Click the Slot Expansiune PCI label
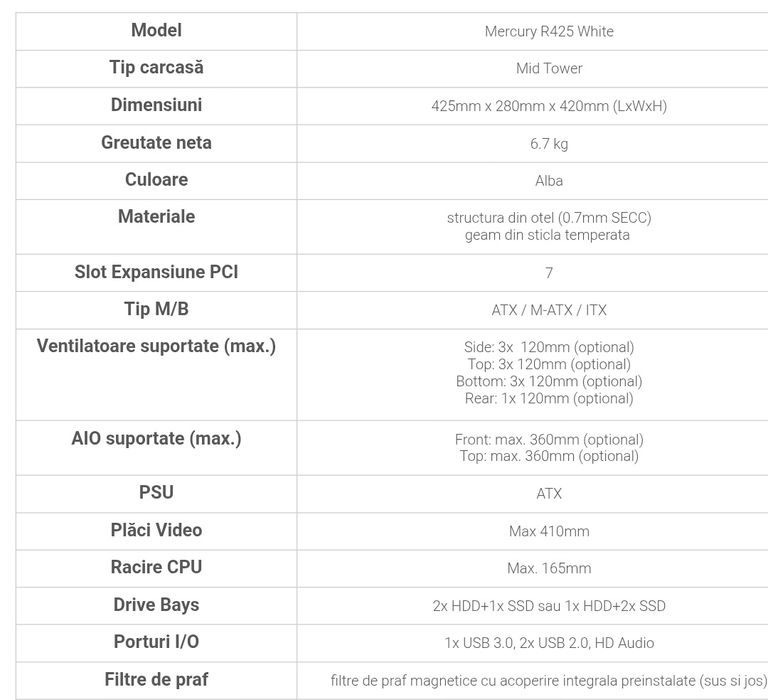Viewport: 768px width, 700px height. coord(156,272)
